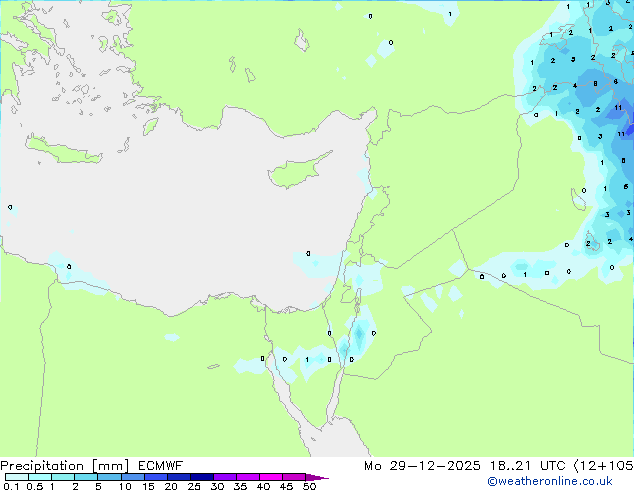The image size is (634, 490).
Task: Click the "18..21 UTC" time text
Action: tap(527, 466)
